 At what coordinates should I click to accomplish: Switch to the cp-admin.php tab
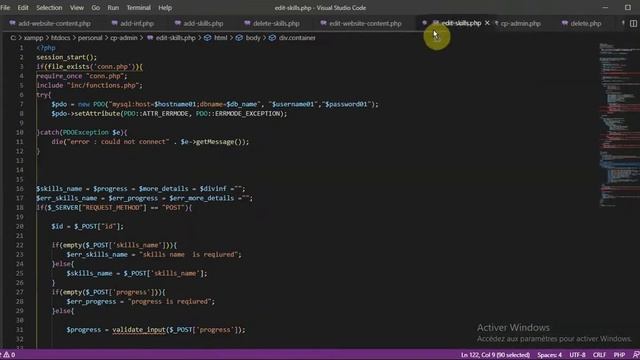coord(520,24)
